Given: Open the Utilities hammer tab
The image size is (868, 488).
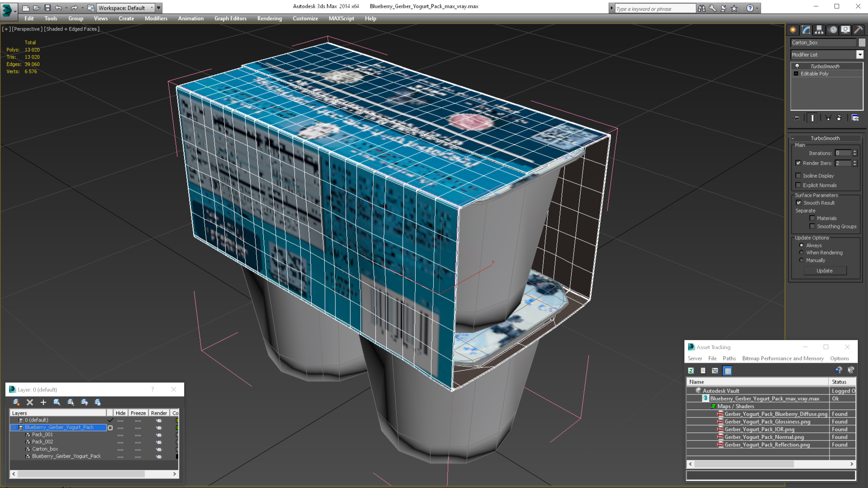Looking at the screenshot, I should click(859, 30).
